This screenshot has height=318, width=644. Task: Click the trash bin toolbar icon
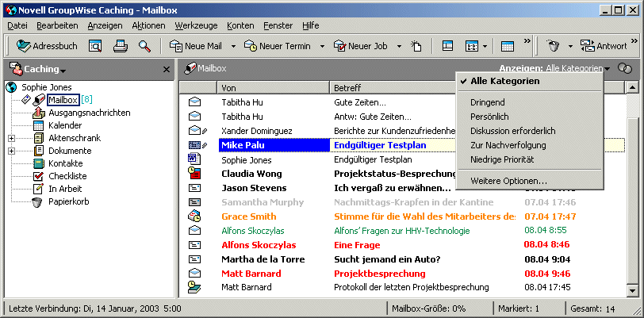click(x=554, y=46)
